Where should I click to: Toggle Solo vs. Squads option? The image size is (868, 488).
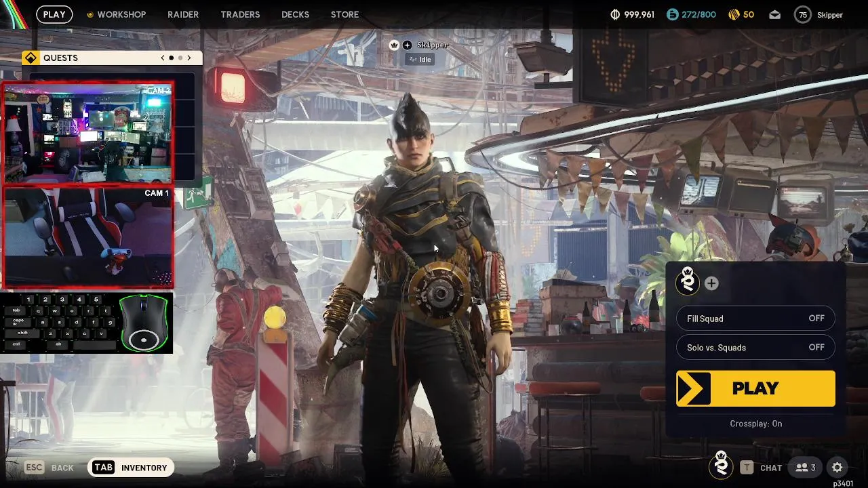(755, 347)
